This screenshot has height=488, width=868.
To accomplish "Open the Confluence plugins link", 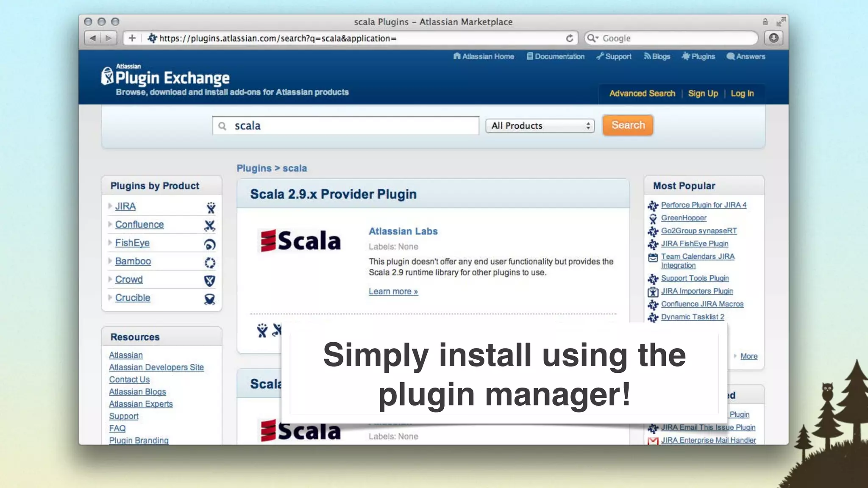I will pyautogui.click(x=139, y=225).
